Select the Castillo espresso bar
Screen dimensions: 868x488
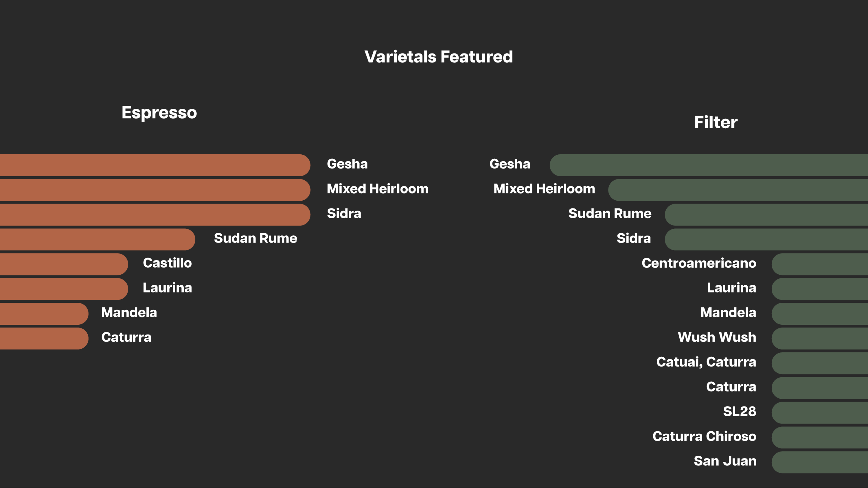click(x=64, y=264)
